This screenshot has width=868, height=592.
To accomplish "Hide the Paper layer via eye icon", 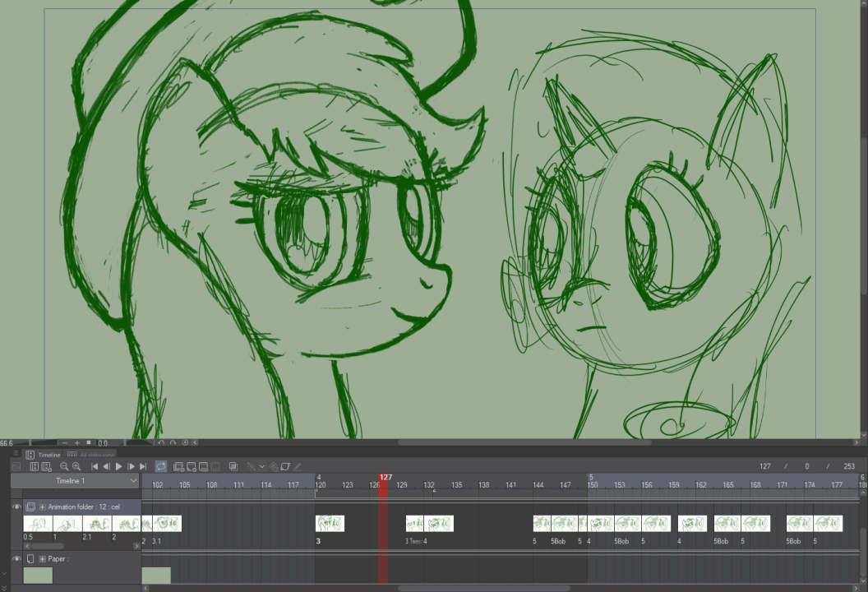I will click(16, 559).
